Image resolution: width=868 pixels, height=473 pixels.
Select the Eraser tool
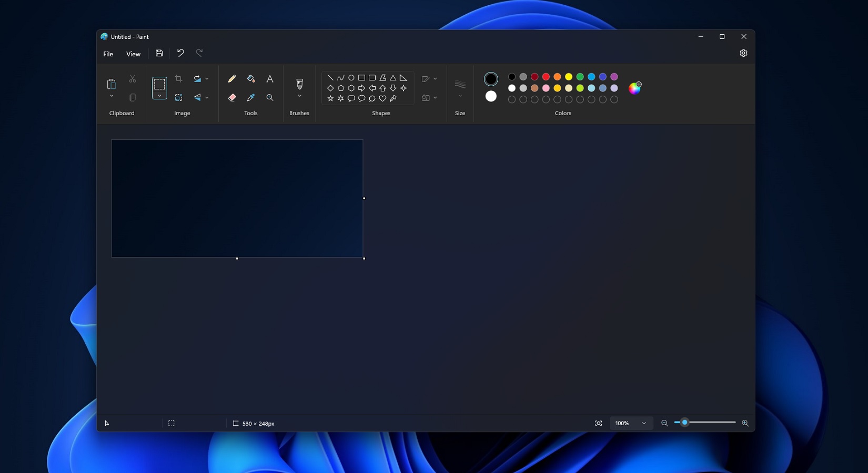tap(232, 98)
